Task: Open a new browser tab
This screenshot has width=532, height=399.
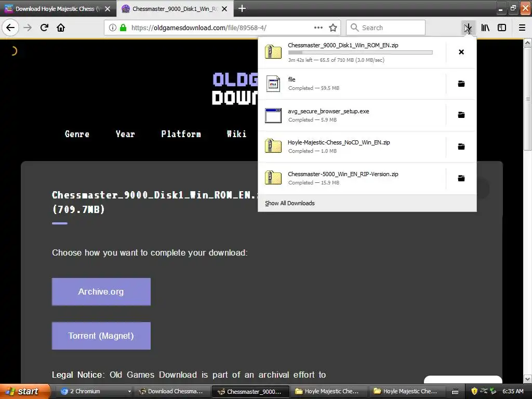Action: tap(242, 8)
